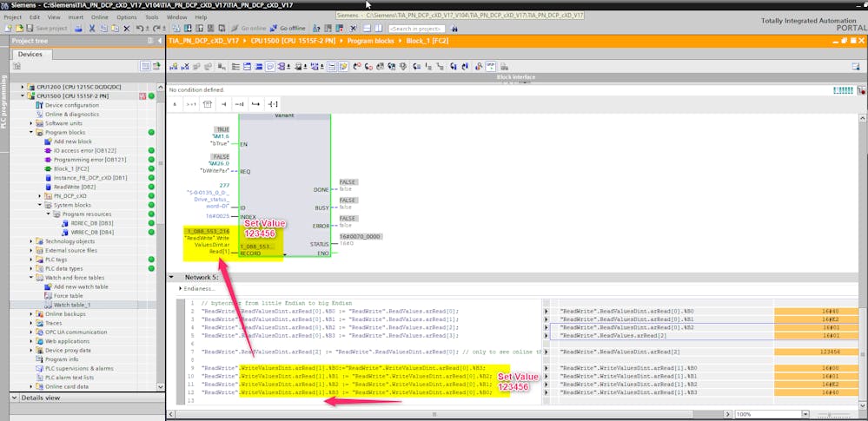Select IO access error [OB122] block
The image size is (868, 421).
pyautogui.click(x=84, y=150)
